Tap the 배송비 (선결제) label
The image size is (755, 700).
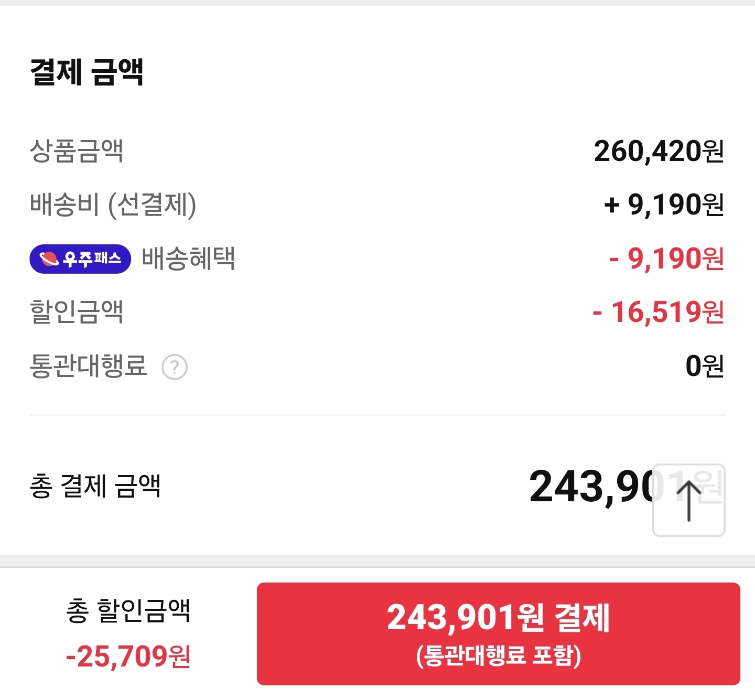coord(113,205)
